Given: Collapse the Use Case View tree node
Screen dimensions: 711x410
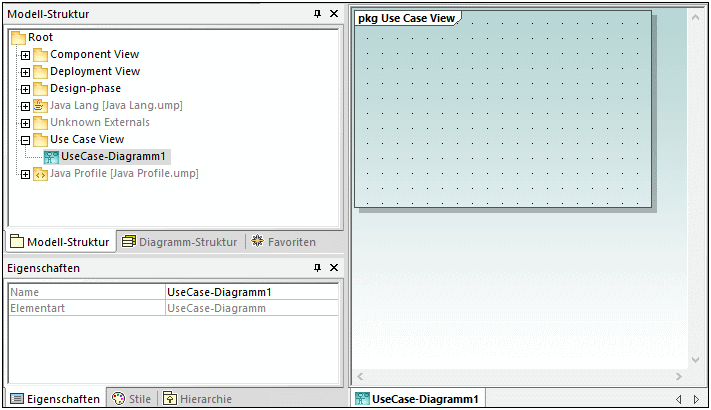Looking at the screenshot, I should [25, 141].
